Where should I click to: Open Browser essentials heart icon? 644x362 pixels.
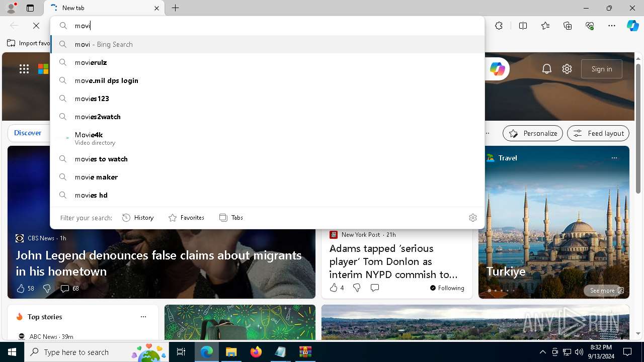pos(590,26)
